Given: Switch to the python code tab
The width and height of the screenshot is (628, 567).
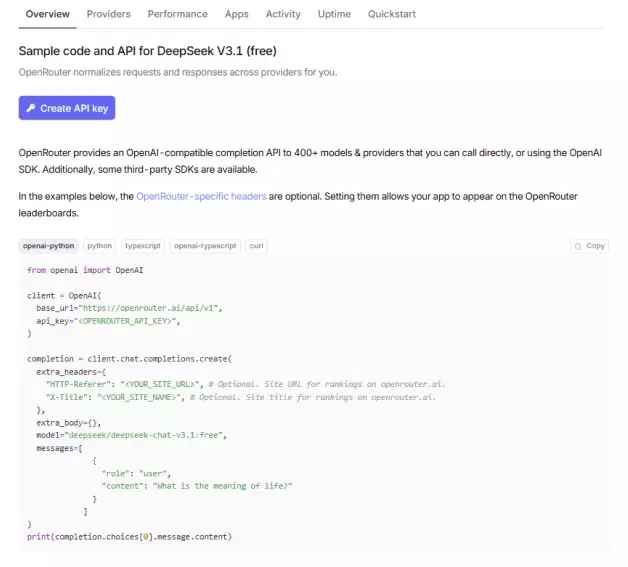Looking at the screenshot, I should [100, 246].
